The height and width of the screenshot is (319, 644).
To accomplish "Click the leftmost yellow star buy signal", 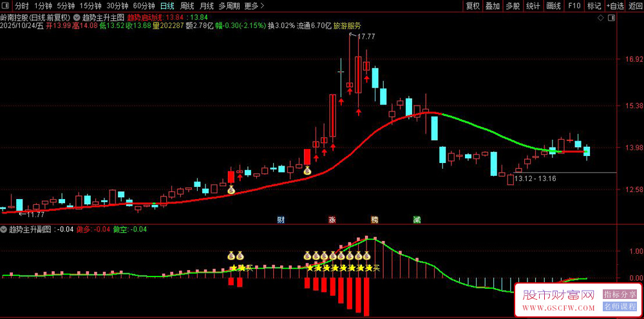I will click(x=234, y=269).
